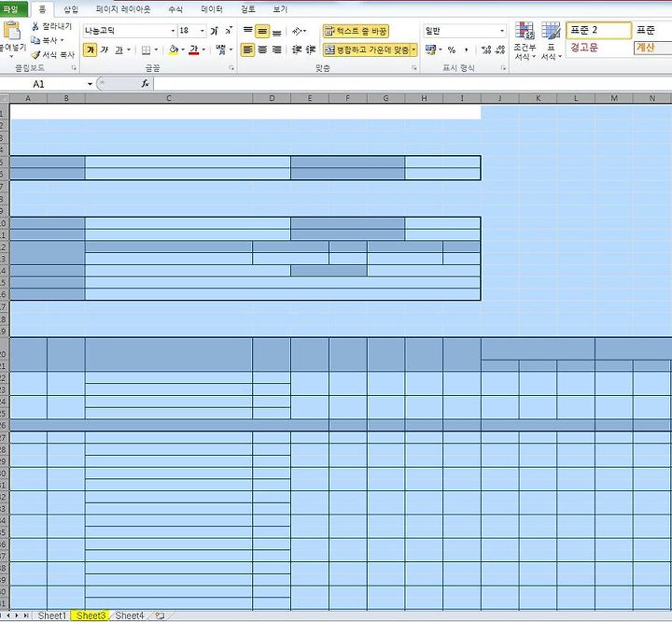Switch to the Review (검토) tab
This screenshot has height=622, width=672.
coord(247,9)
